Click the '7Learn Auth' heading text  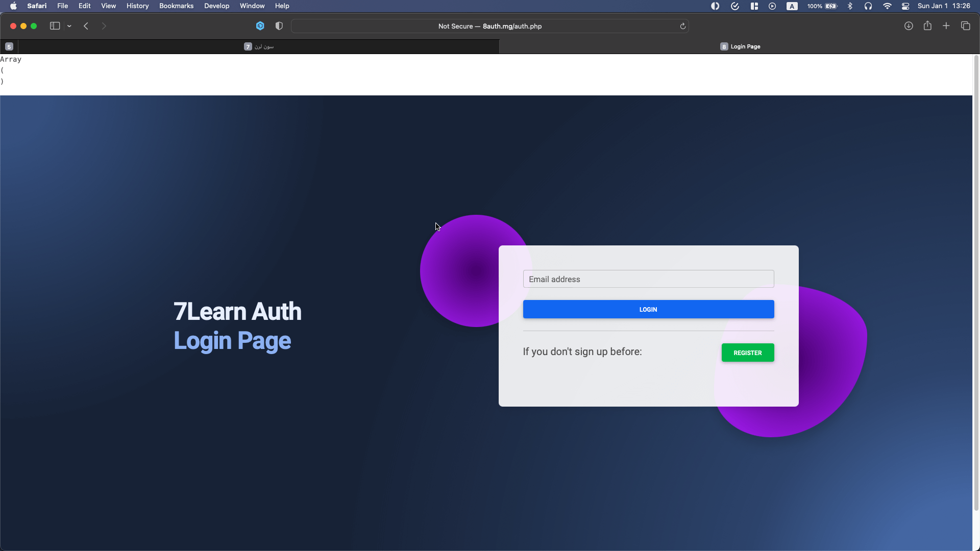237,311
